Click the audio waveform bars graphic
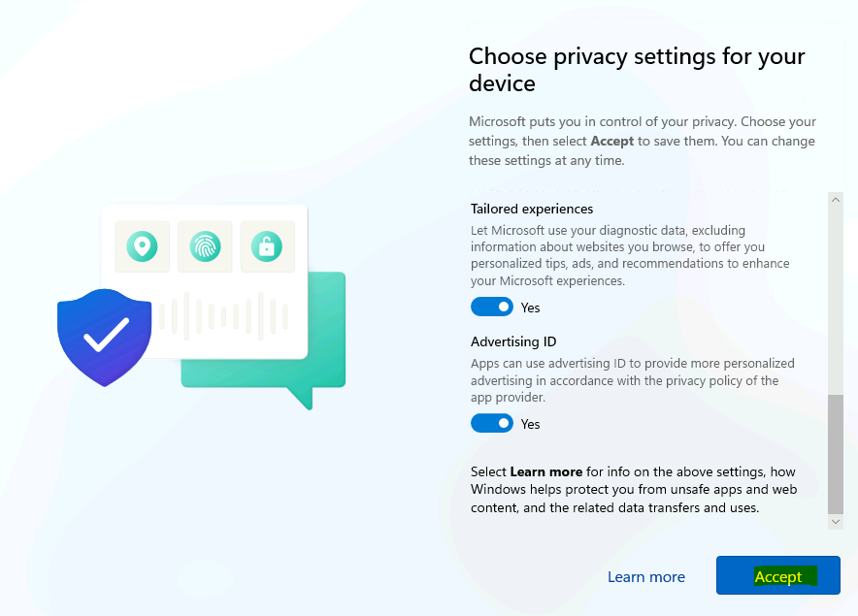Image resolution: width=858 pixels, height=616 pixels. click(224, 316)
